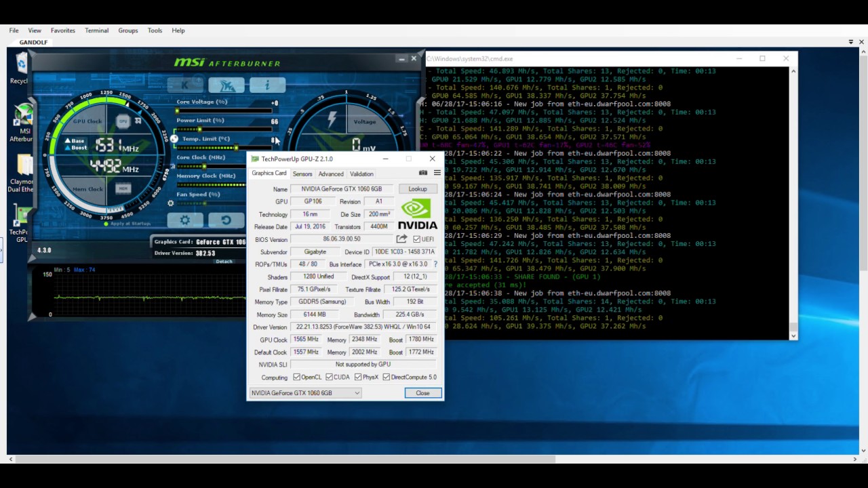Screen dimensions: 868x488
Task: Switch to the Advanced tab in GPU-Z
Action: (x=331, y=174)
